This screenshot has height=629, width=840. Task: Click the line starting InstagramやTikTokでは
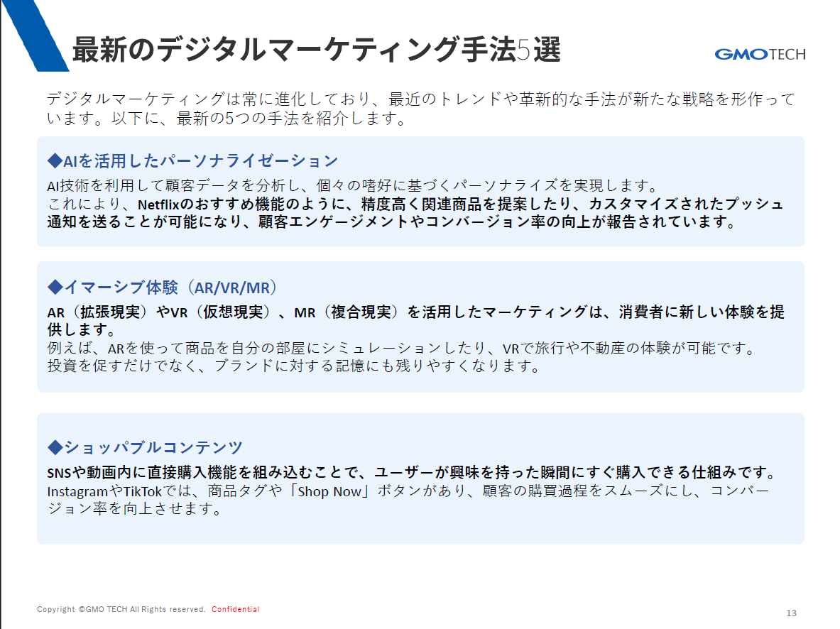tap(408, 491)
